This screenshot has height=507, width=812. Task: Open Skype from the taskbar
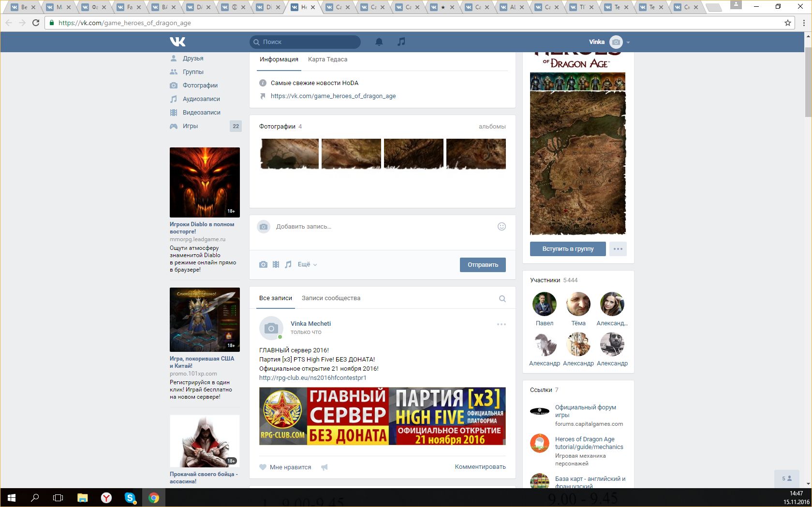click(130, 497)
